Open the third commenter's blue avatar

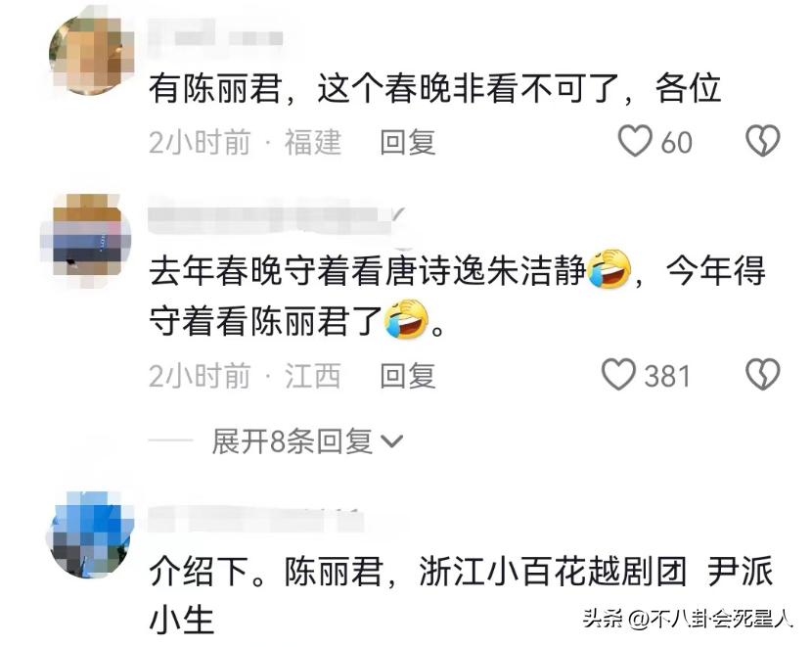click(91, 533)
